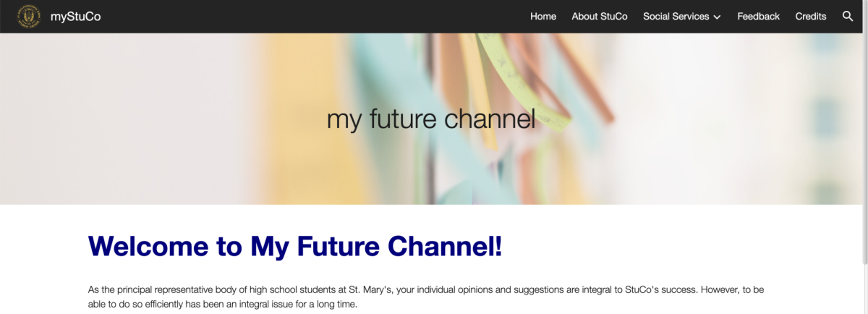
Task: Click the school crest logo icon
Action: (x=29, y=16)
